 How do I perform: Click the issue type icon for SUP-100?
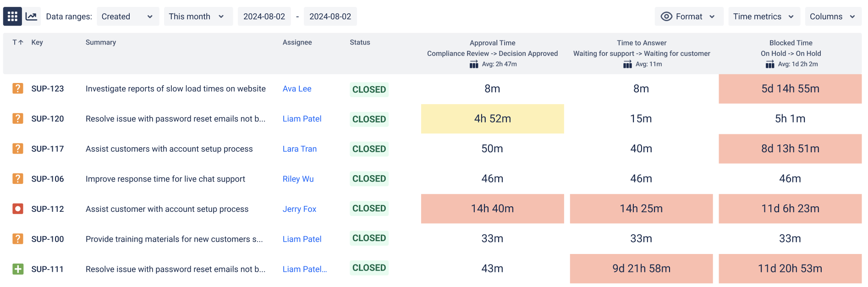18,239
